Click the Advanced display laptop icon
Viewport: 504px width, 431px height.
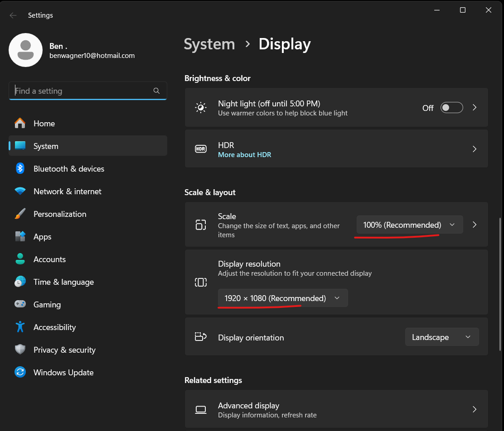(201, 409)
